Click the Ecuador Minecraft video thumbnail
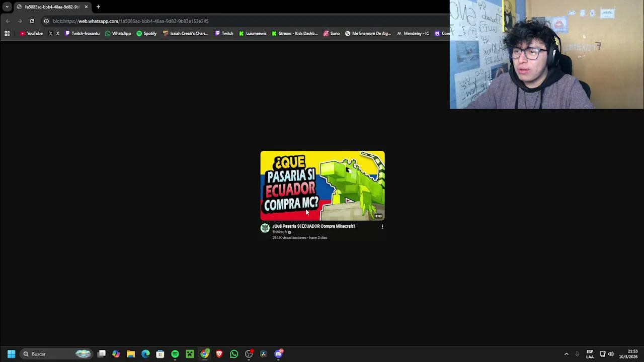Image resolution: width=644 pixels, height=362 pixels. coord(323,186)
